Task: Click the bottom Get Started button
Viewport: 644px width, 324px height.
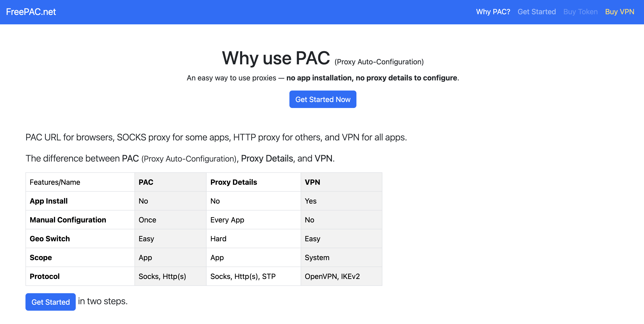Action: tap(50, 302)
